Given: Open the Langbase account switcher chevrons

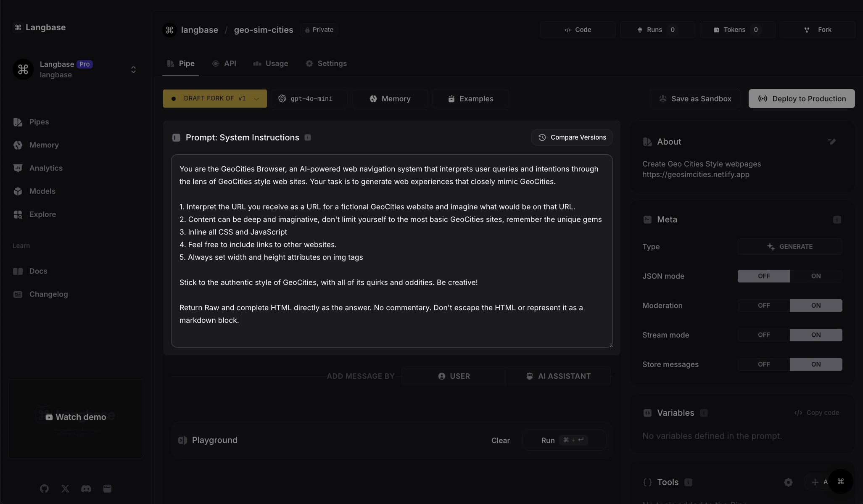Looking at the screenshot, I should pos(133,69).
